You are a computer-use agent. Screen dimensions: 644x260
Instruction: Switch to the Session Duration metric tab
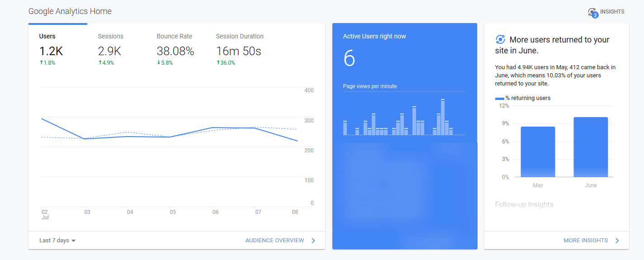[x=240, y=49]
